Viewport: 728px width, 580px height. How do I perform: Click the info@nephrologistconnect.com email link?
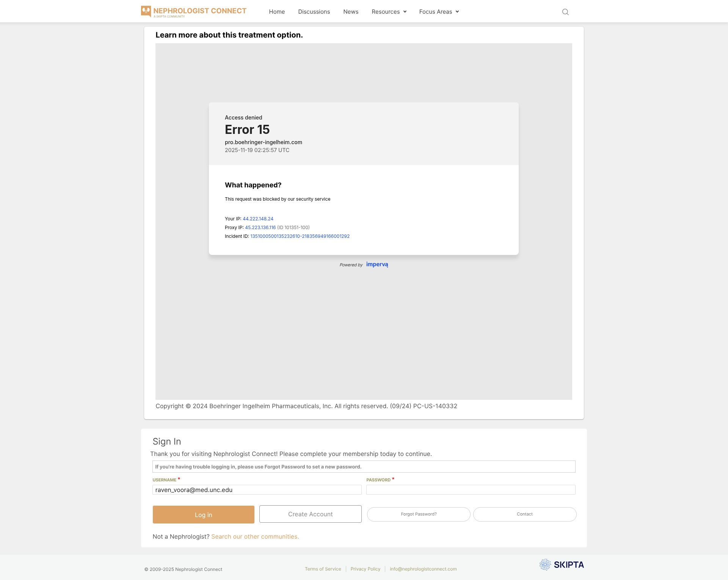click(423, 569)
